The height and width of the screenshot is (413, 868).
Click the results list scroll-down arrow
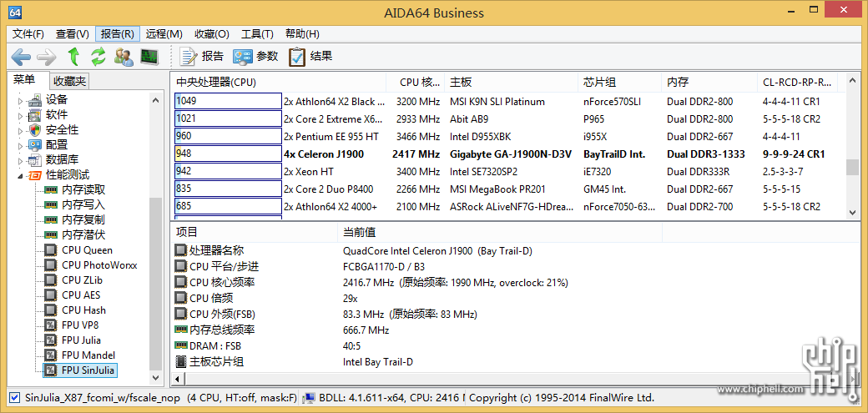click(852, 212)
